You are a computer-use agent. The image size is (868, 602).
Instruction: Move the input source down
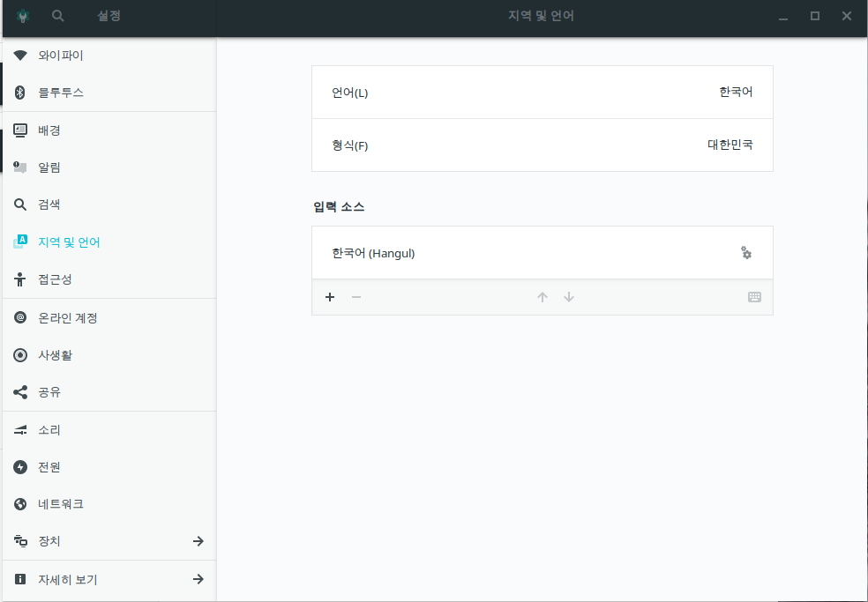tap(568, 297)
